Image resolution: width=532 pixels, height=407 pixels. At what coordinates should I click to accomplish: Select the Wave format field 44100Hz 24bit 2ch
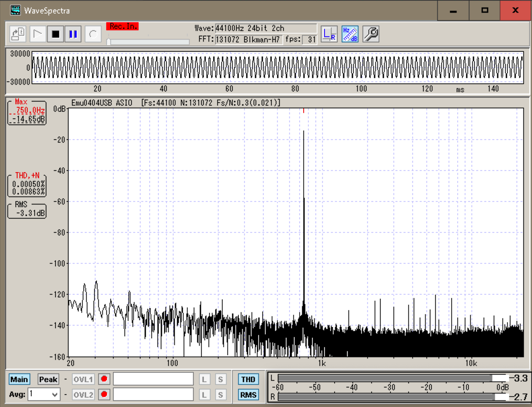(x=266, y=28)
